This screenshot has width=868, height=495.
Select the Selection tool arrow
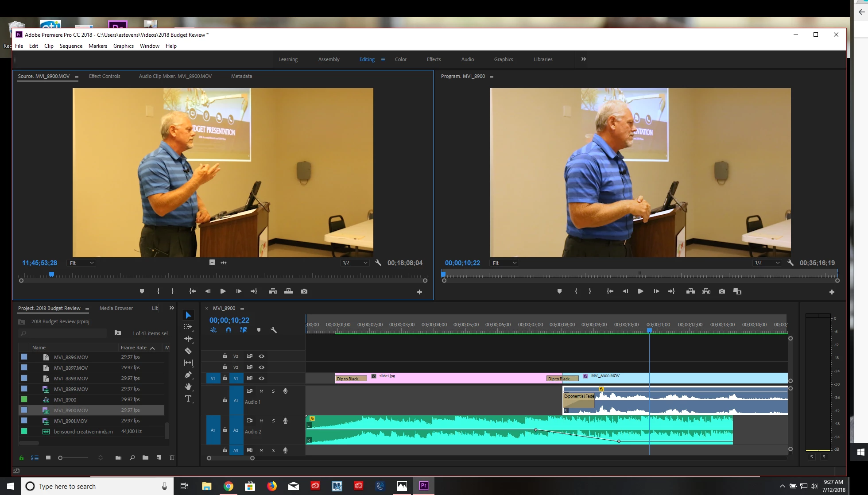pos(188,315)
